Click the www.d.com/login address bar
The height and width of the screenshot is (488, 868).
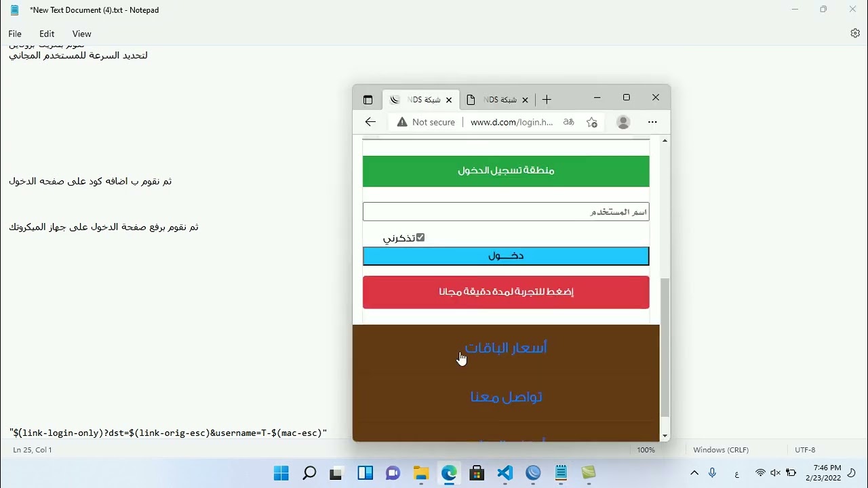[511, 122]
